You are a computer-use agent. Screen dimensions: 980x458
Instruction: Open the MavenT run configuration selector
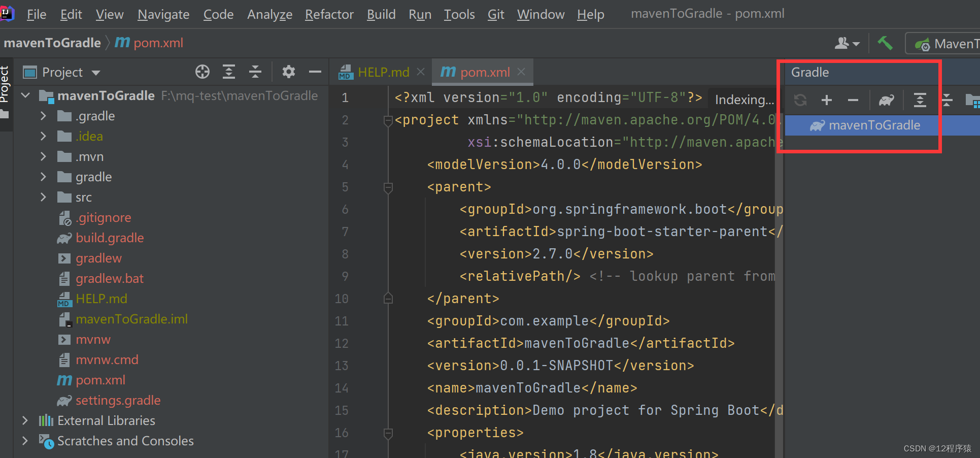944,44
